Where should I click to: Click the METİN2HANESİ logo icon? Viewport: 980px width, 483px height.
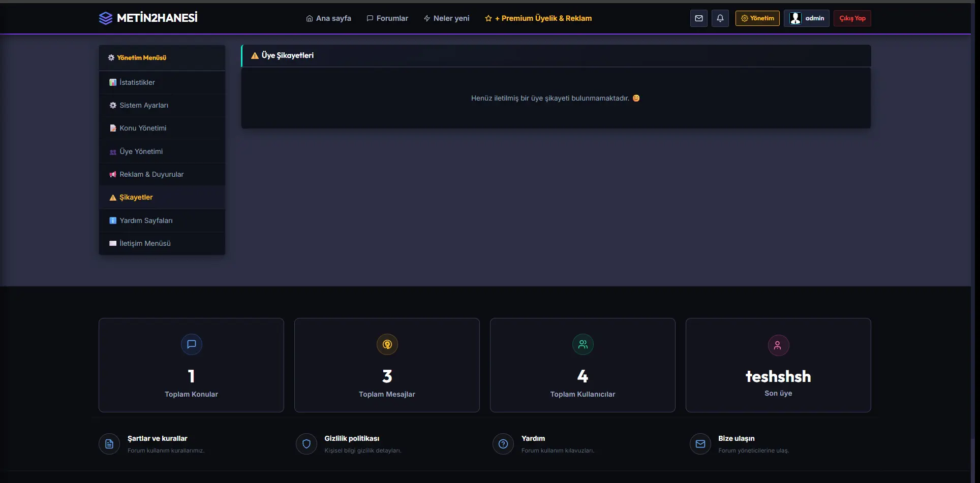(105, 18)
